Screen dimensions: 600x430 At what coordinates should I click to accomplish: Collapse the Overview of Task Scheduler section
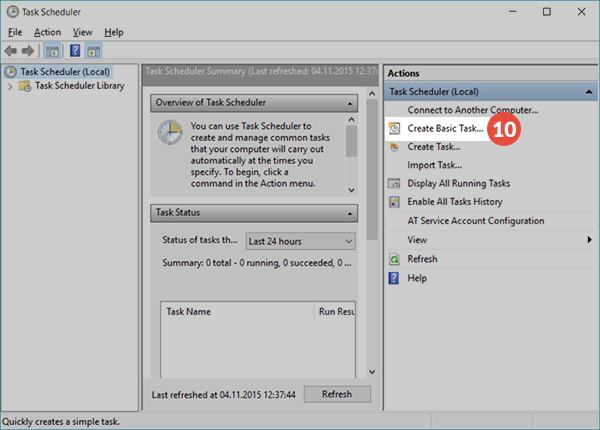pos(350,103)
